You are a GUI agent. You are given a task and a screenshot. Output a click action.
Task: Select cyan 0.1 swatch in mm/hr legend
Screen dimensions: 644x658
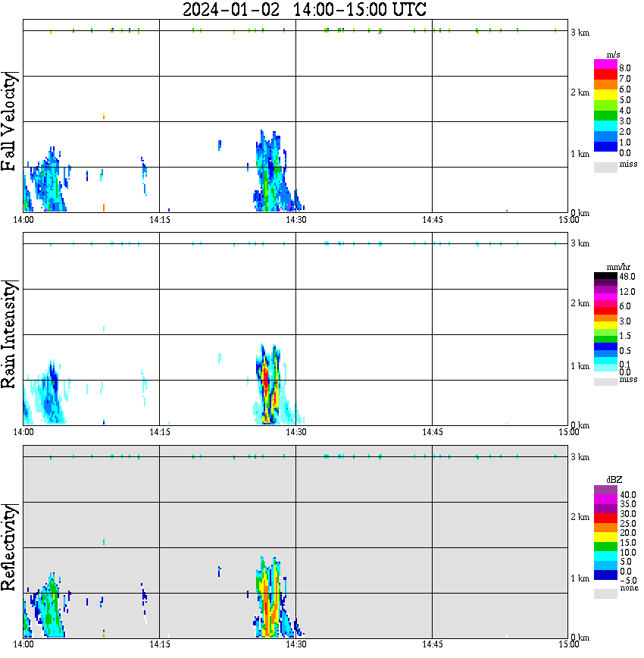[605, 361]
